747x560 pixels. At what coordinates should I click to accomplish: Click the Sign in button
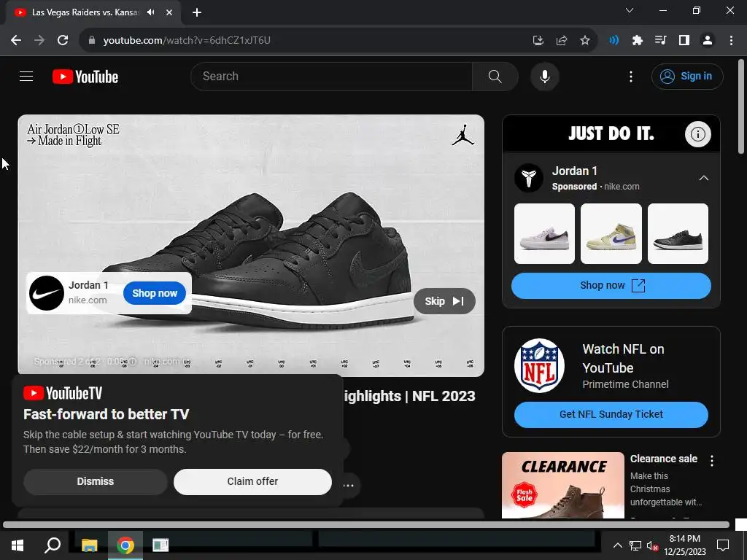[x=687, y=76]
